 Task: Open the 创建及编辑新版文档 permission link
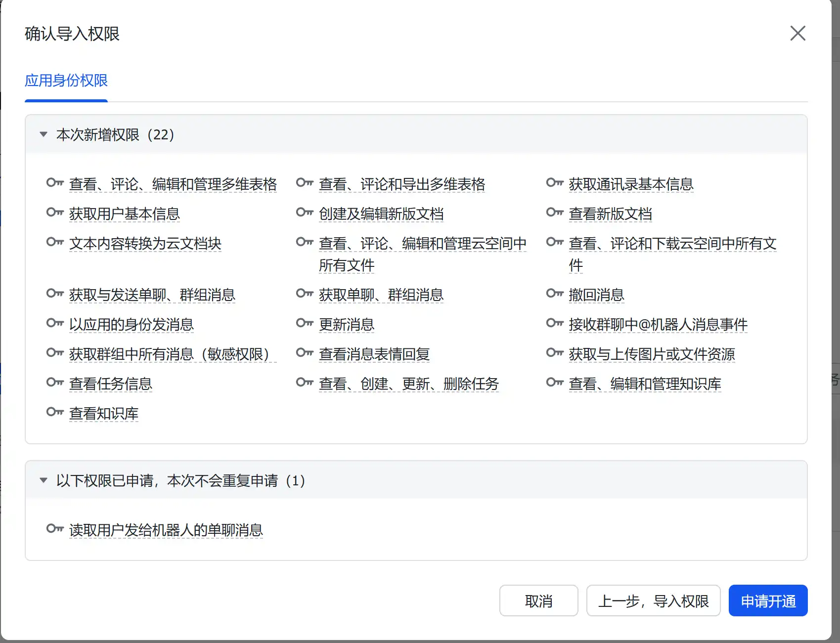click(382, 214)
